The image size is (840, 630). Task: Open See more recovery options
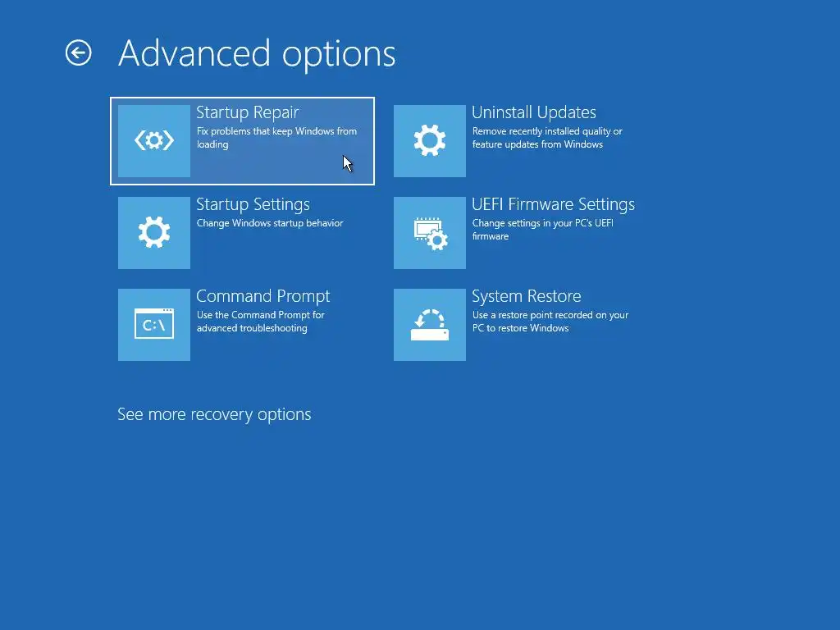click(214, 414)
